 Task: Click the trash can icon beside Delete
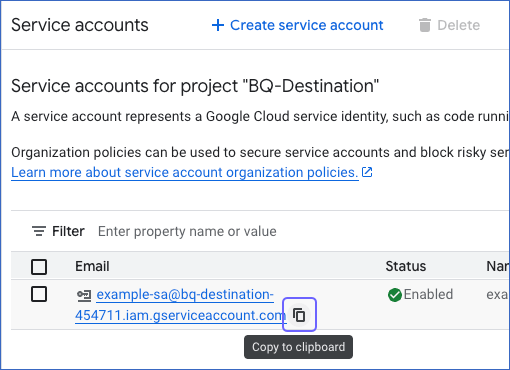425,25
